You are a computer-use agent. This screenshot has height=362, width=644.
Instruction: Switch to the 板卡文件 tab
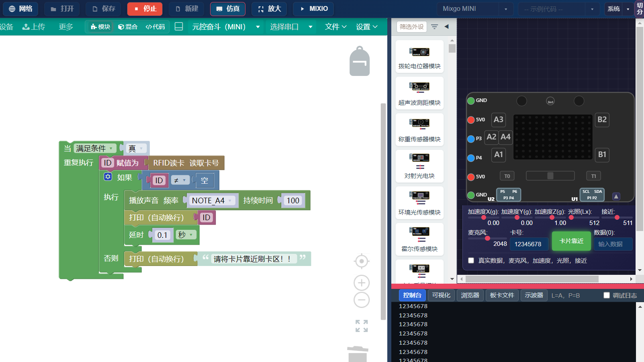tap(502, 295)
